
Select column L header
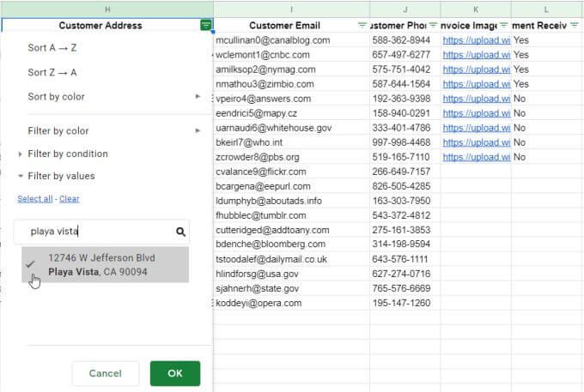tap(546, 9)
